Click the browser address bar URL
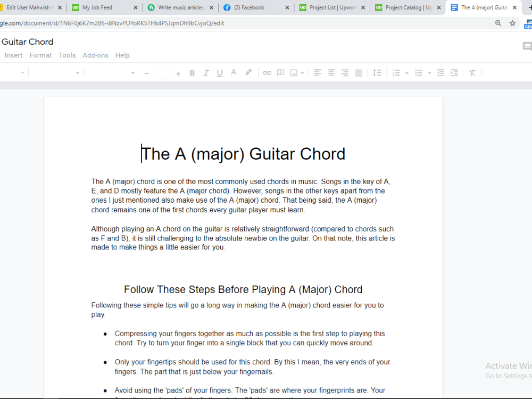Image resolution: width=532 pixels, height=399 pixels. (112, 23)
